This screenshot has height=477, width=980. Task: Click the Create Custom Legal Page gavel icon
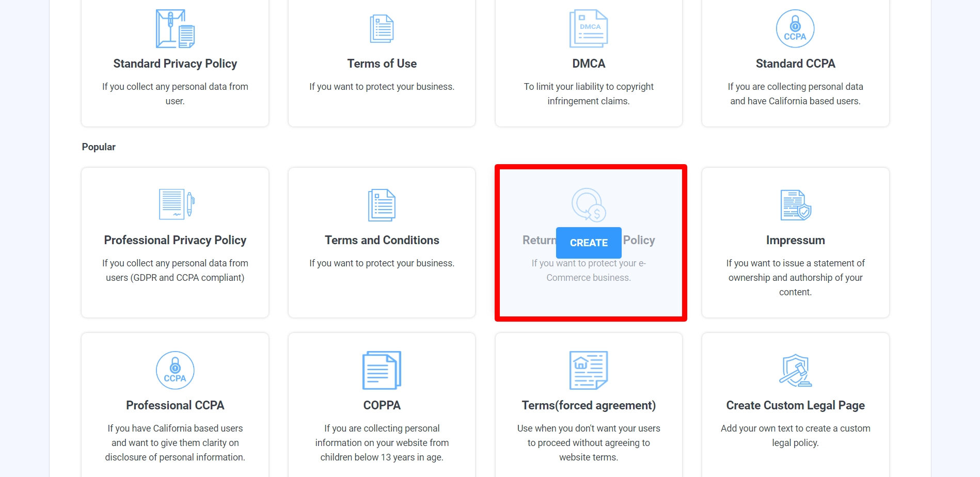[795, 370]
